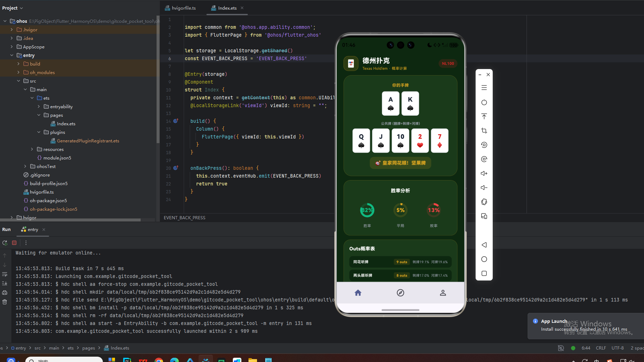The width and height of the screenshot is (644, 362).
Task: Switch to hvigorfile.ts editor tab
Action: tap(180, 8)
